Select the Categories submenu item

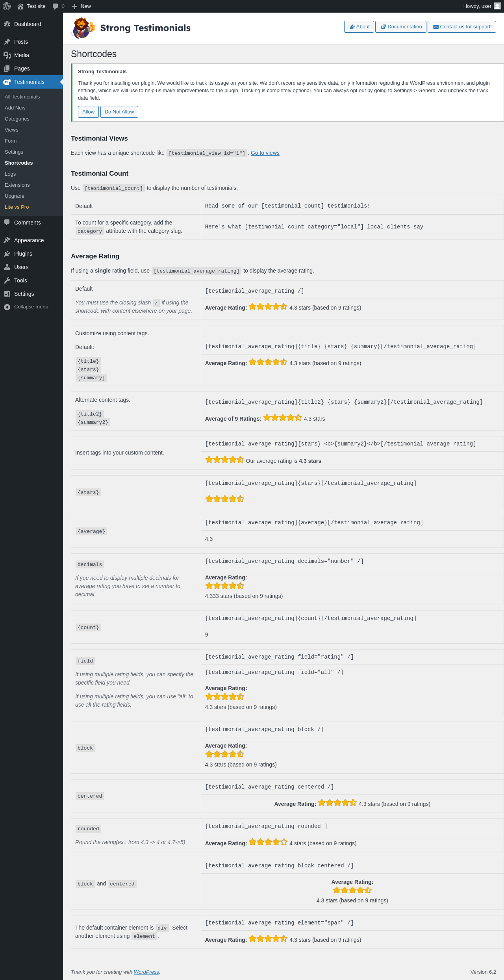(17, 119)
